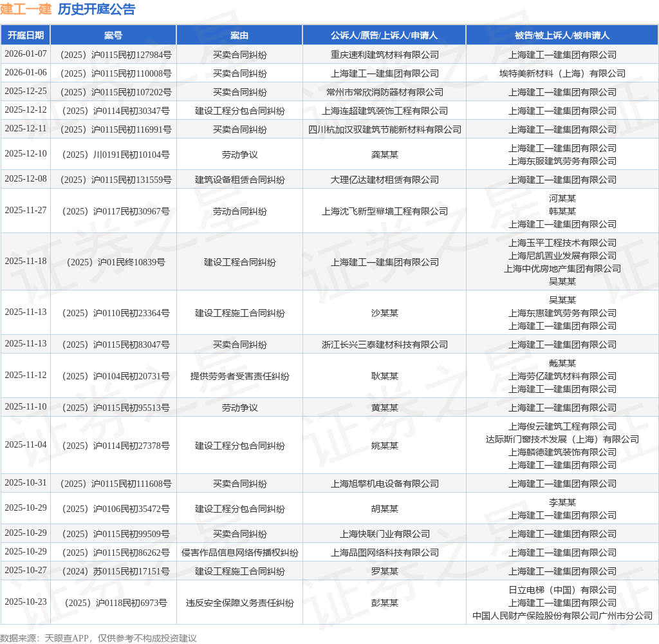Select case number 沪0115民初110008号
Viewport: 659px width, 644px height.
(x=116, y=73)
